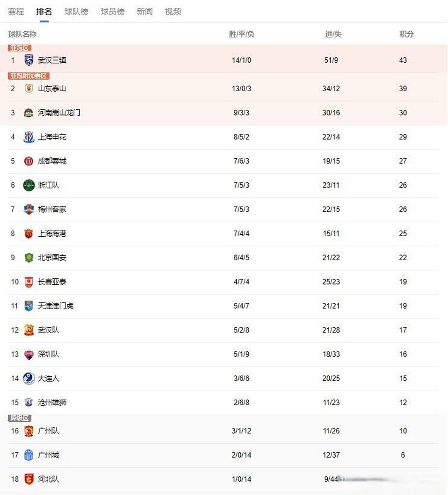Image resolution: width=448 pixels, height=495 pixels.
Task: Click the 积分 column header
Action: (406, 34)
